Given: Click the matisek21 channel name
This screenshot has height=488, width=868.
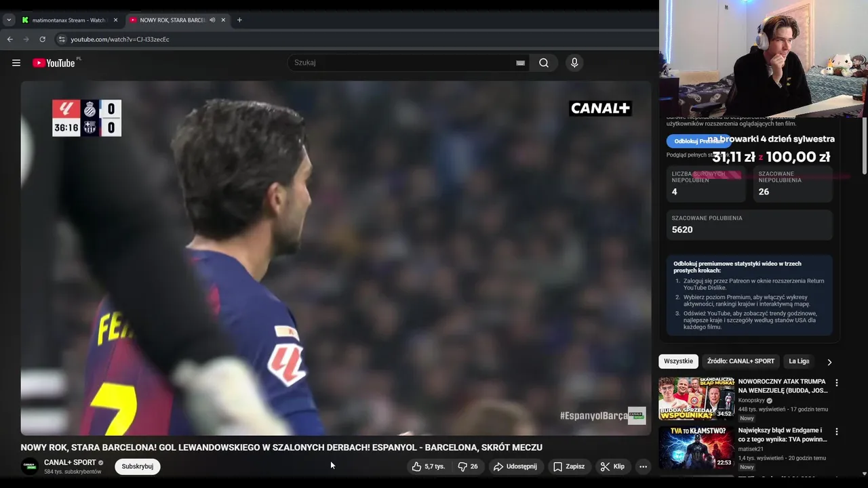Looking at the screenshot, I should coord(751,449).
